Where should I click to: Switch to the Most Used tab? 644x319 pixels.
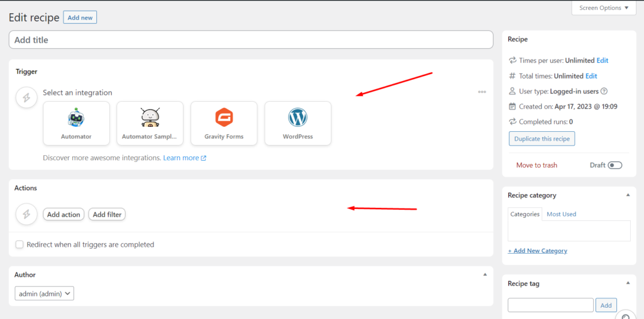tap(561, 214)
